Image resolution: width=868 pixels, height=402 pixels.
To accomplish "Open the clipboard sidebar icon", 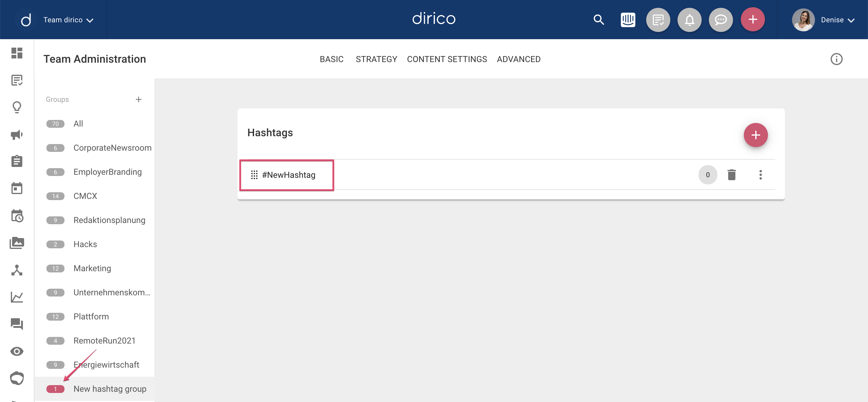I will point(17,161).
